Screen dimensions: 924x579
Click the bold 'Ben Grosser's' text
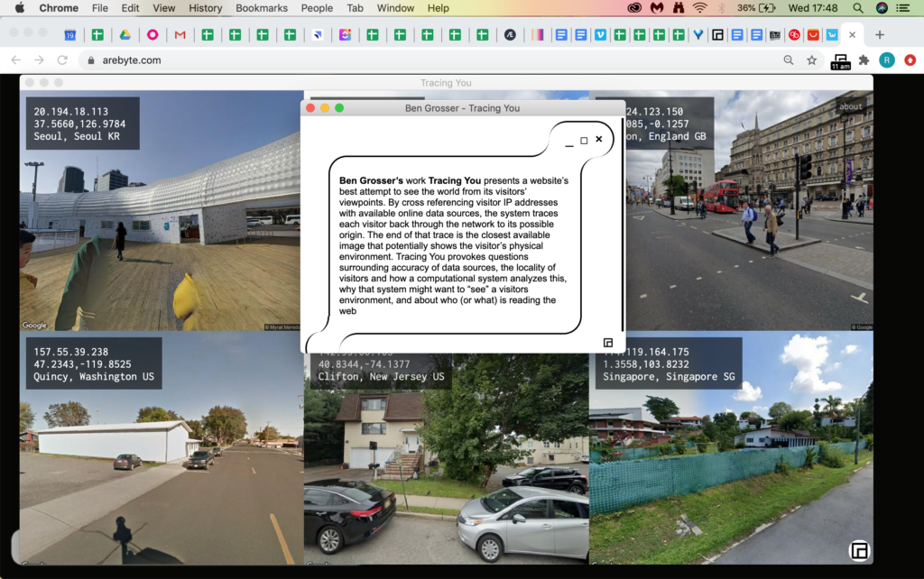(371, 181)
